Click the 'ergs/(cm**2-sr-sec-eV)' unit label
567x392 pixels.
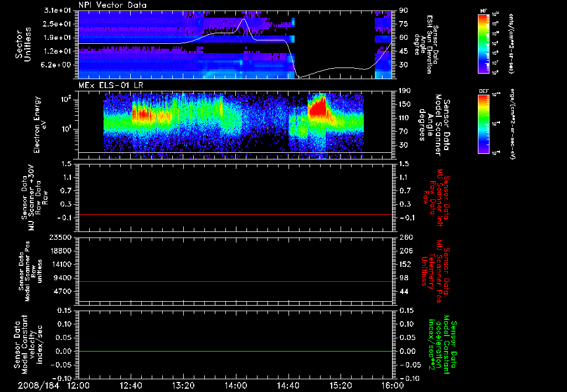[512, 124]
